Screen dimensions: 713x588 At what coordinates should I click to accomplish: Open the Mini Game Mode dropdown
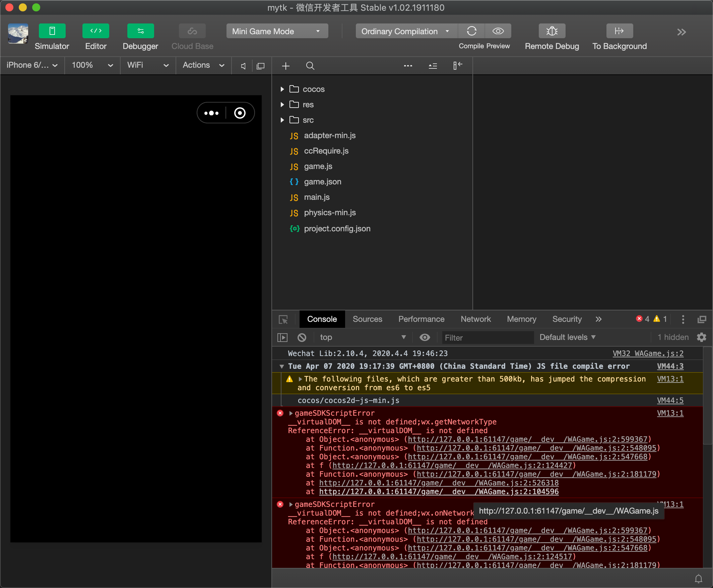(x=277, y=31)
